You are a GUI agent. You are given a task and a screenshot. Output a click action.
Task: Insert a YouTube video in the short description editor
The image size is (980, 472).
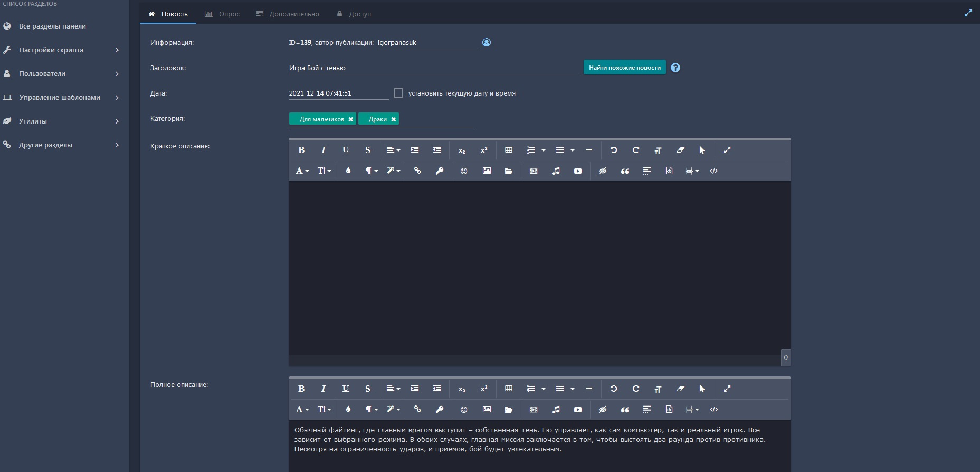pos(578,171)
